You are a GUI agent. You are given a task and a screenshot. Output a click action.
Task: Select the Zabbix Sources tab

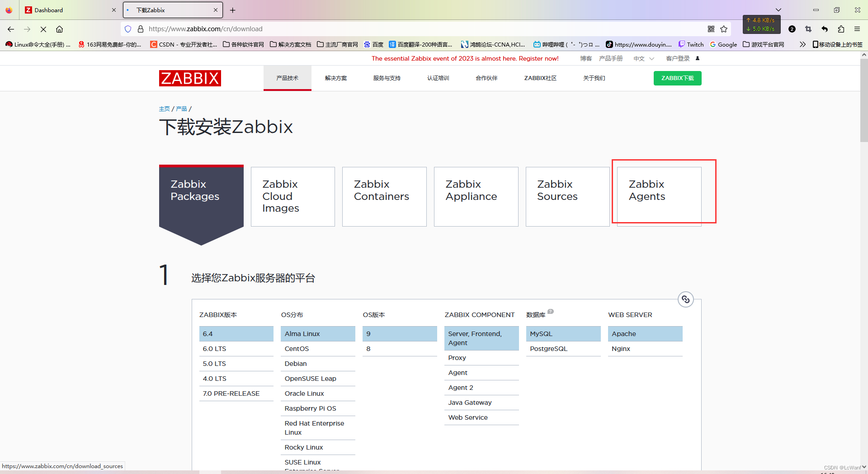(x=568, y=197)
